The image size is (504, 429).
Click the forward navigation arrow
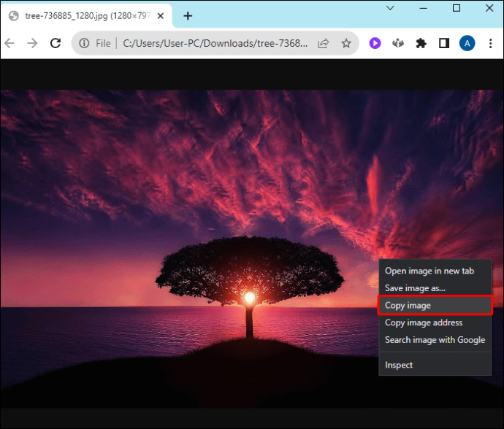(x=32, y=43)
